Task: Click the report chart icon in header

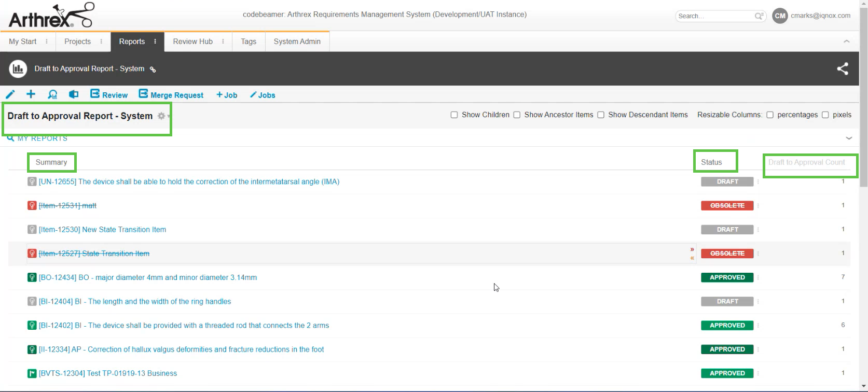Action: [18, 69]
